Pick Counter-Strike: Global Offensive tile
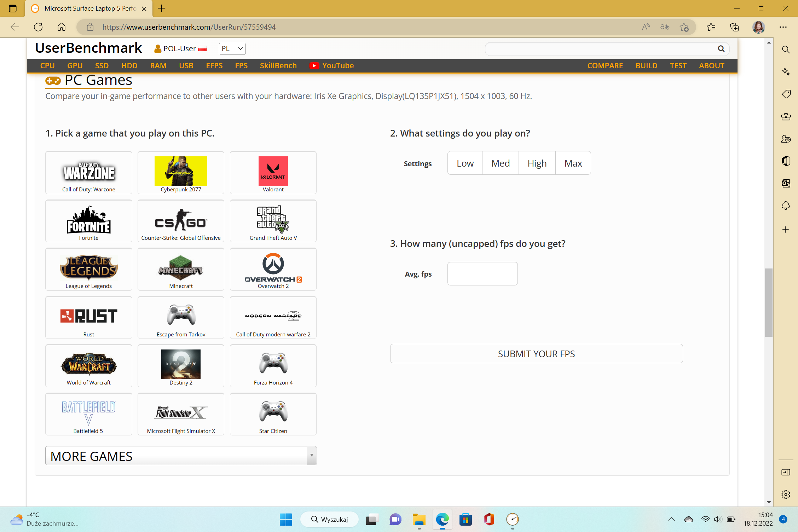 181,221
